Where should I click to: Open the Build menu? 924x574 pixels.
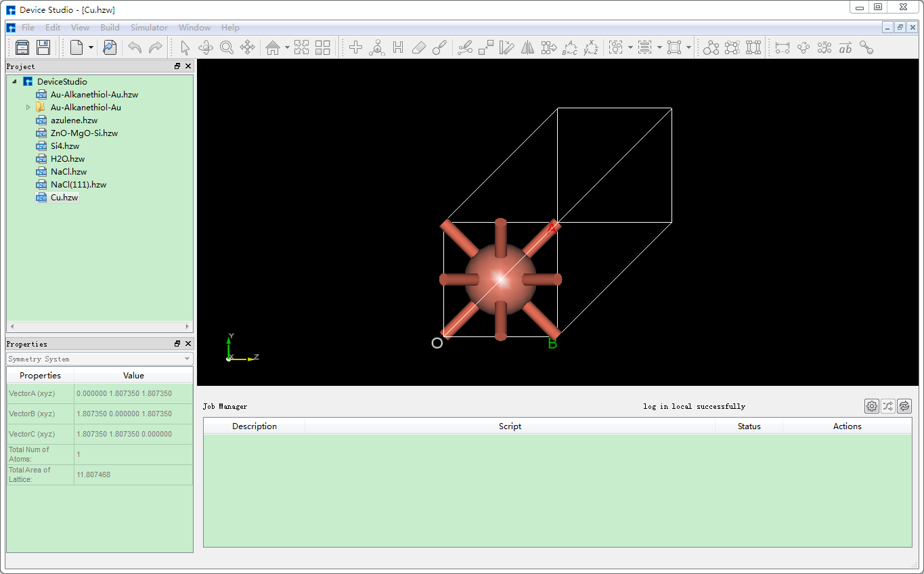click(x=110, y=28)
